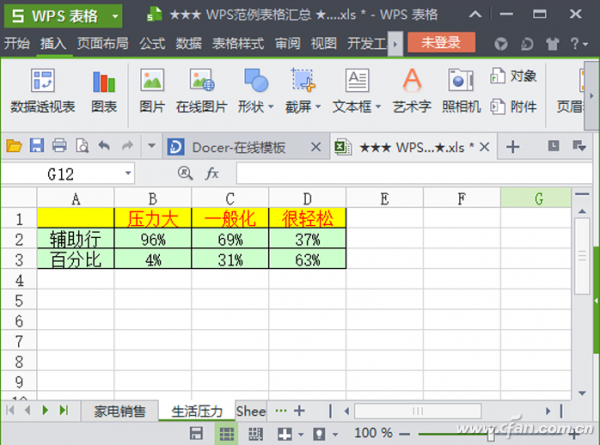Viewport: 600px width, 445px height.
Task: Expand the Name Box dropdown arrow
Action: pyautogui.click(x=128, y=174)
